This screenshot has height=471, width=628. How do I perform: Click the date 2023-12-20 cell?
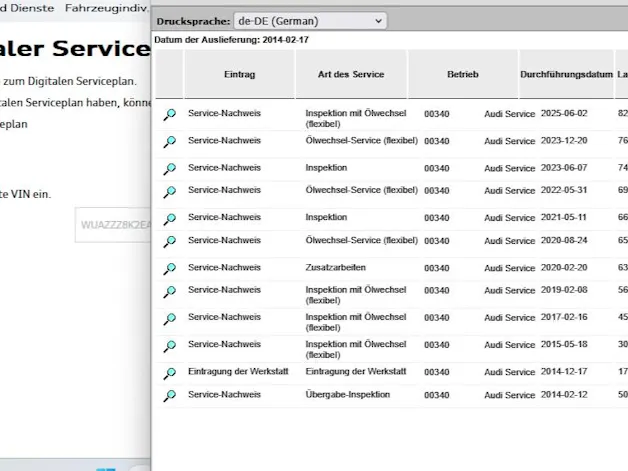(x=564, y=141)
